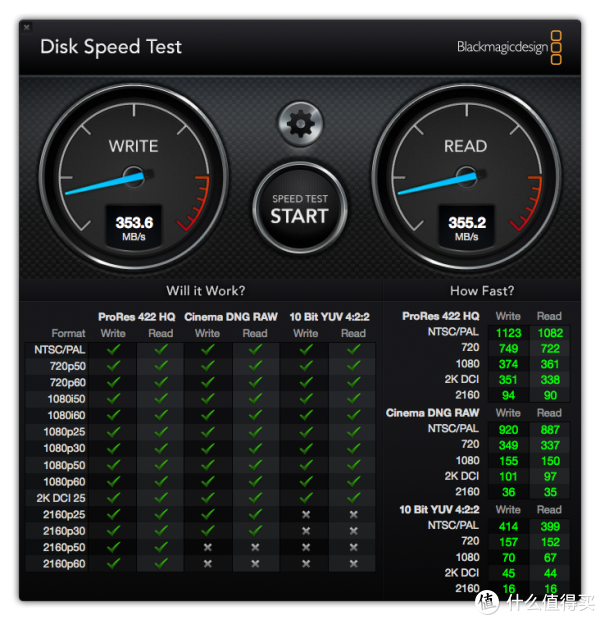The height and width of the screenshot is (620, 600).
Task: Click the 2160p50 Cinema DNG Write cross
Action: (207, 547)
